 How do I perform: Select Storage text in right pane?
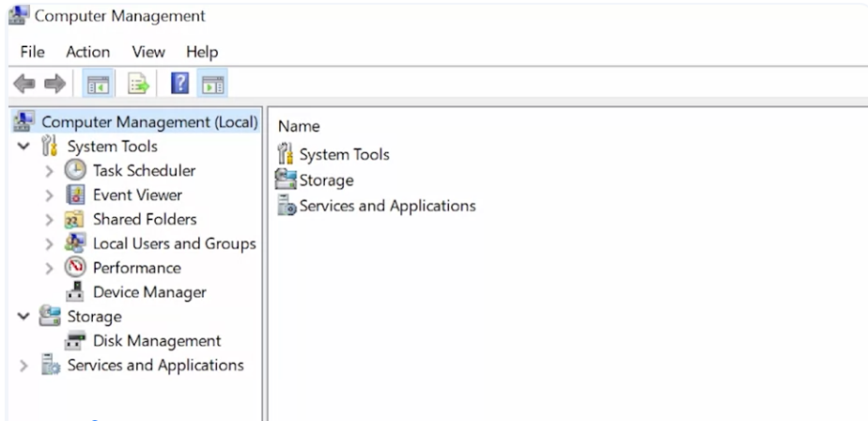pyautogui.click(x=326, y=180)
